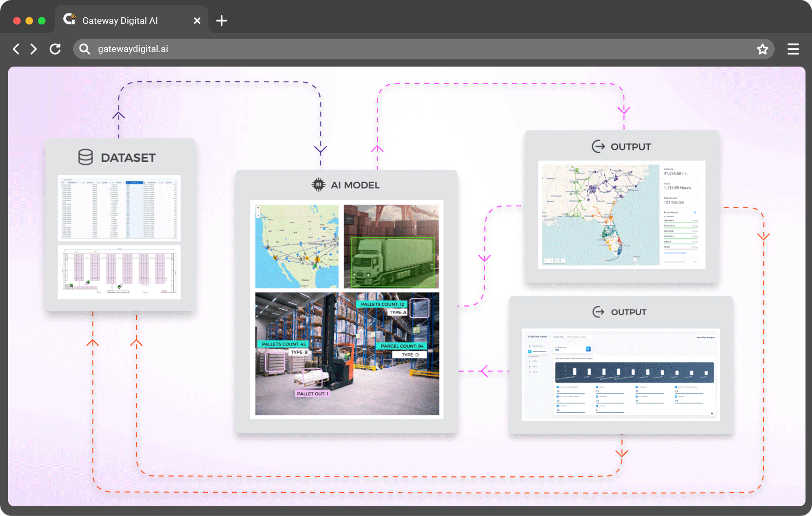Screen dimensions: 812x516
Task: Open the warehouse floor plan thumbnail
Action: pyautogui.click(x=119, y=272)
